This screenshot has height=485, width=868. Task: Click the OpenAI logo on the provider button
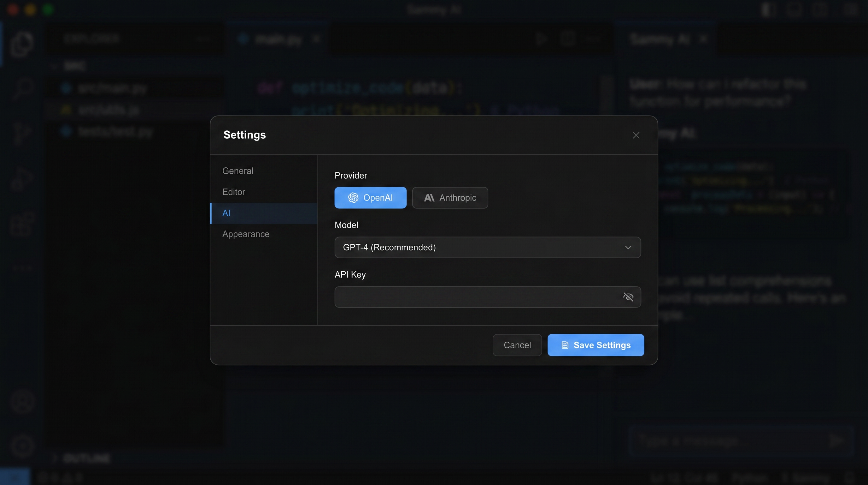click(353, 198)
